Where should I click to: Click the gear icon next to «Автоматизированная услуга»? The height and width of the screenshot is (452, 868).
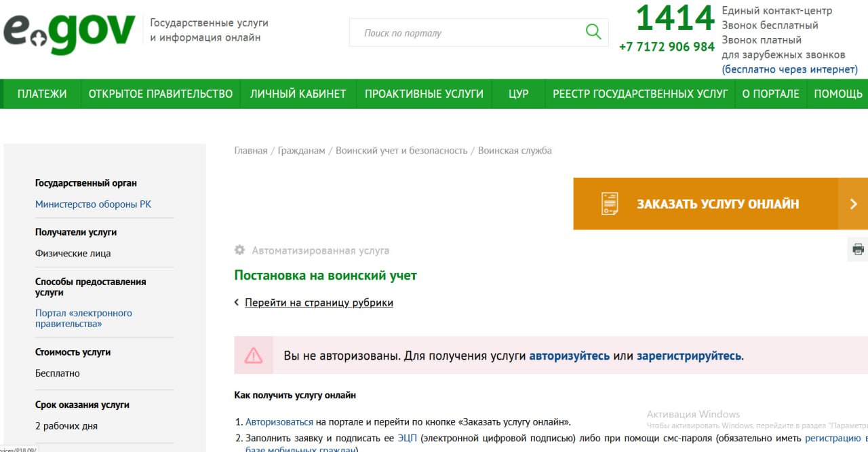tap(239, 250)
